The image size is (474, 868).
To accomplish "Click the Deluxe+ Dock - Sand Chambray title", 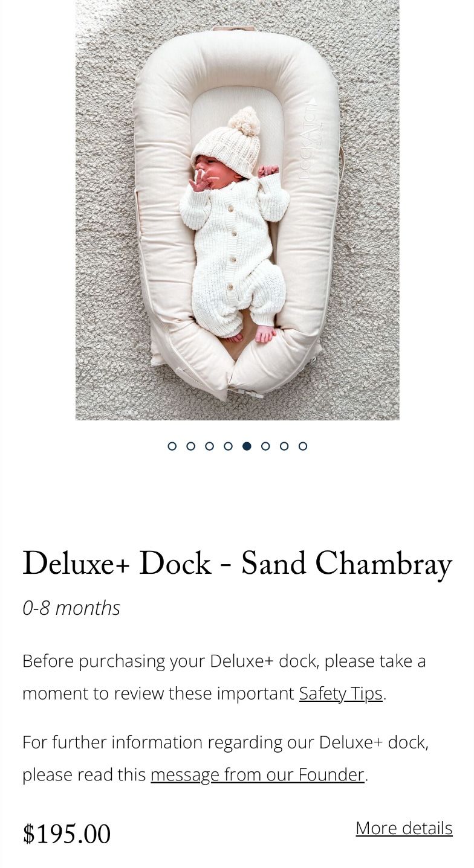I will point(237,564).
